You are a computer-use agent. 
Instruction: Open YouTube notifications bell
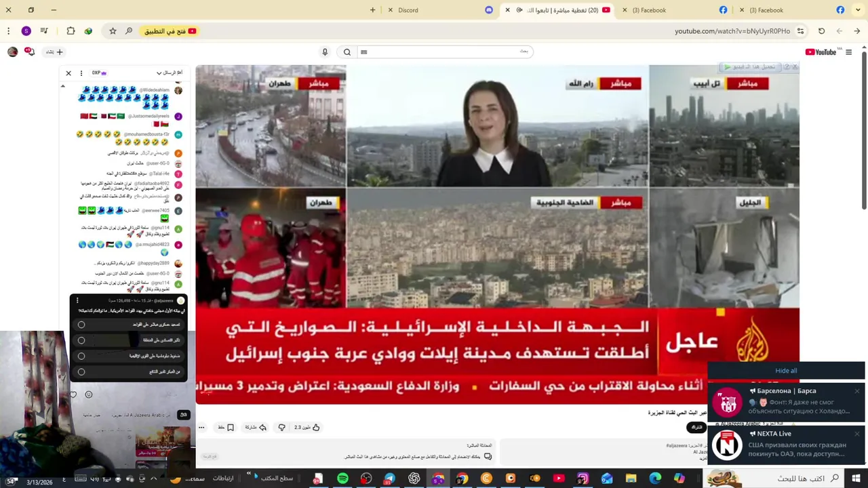pyautogui.click(x=29, y=52)
